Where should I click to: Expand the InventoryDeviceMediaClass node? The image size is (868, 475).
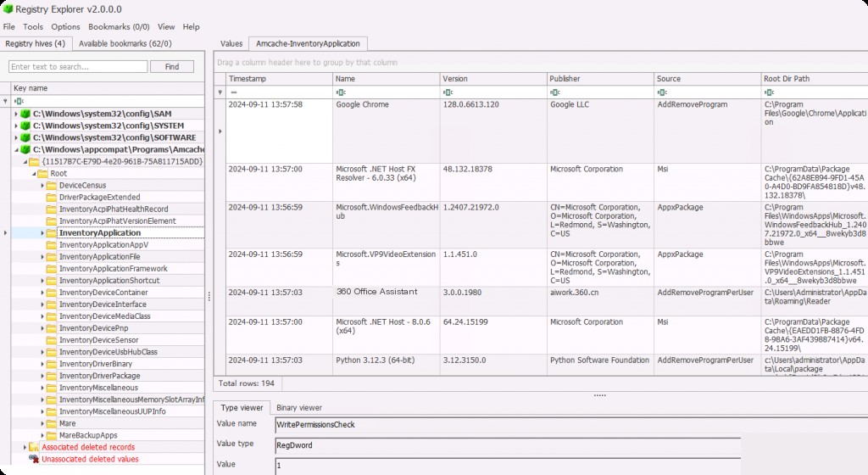42,316
